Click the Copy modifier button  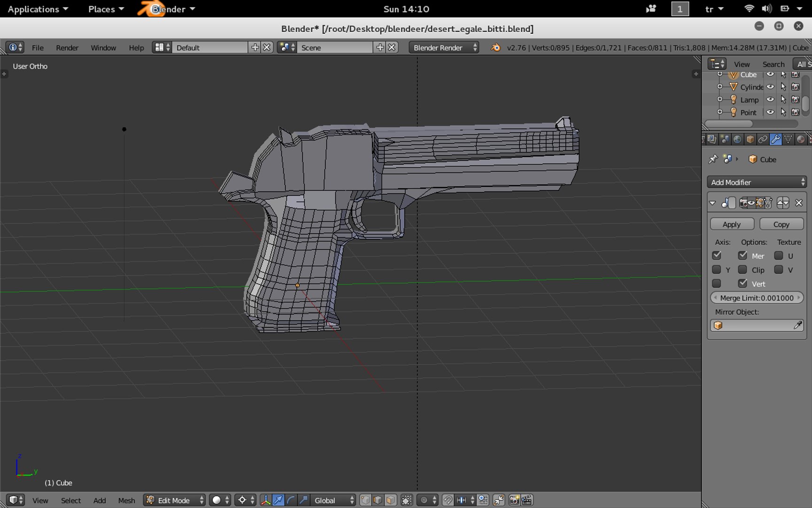point(781,224)
